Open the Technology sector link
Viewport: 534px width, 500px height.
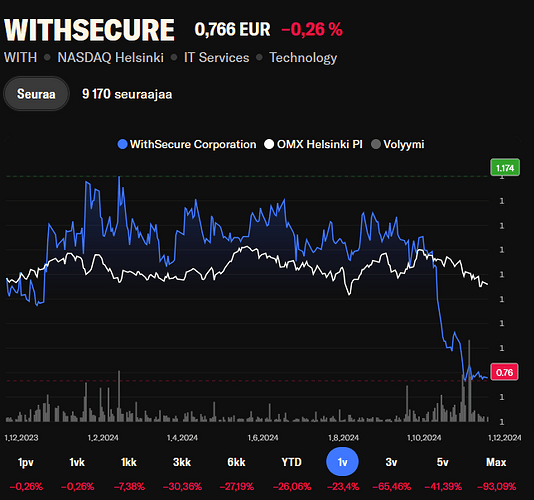tap(303, 58)
